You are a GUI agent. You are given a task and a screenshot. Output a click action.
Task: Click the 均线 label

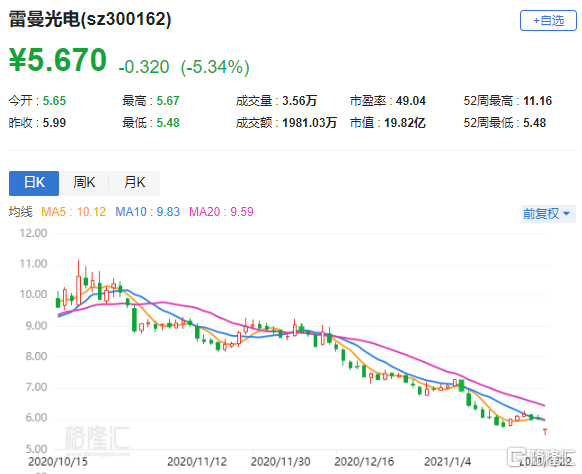[20, 212]
